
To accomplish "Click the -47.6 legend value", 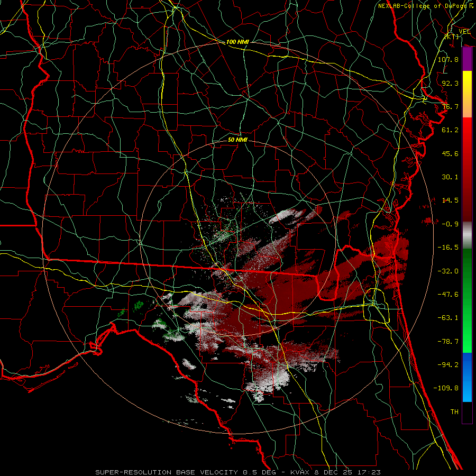I will pyautogui.click(x=448, y=295).
